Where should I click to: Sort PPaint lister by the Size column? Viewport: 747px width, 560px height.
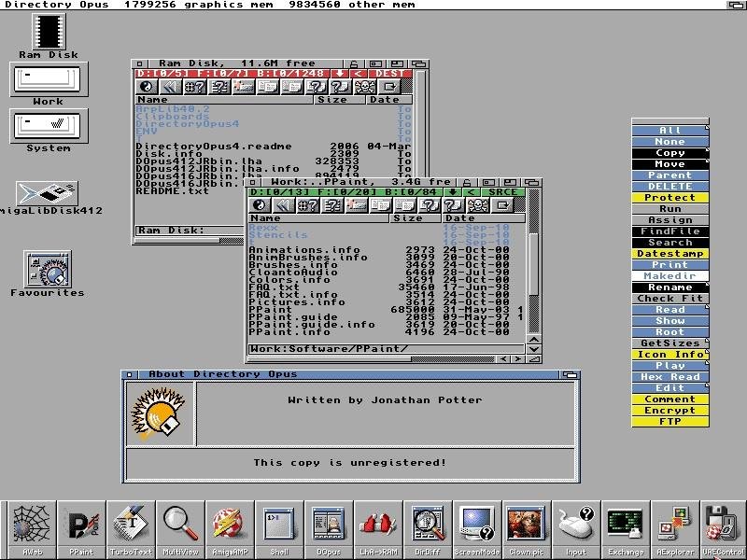click(416, 218)
